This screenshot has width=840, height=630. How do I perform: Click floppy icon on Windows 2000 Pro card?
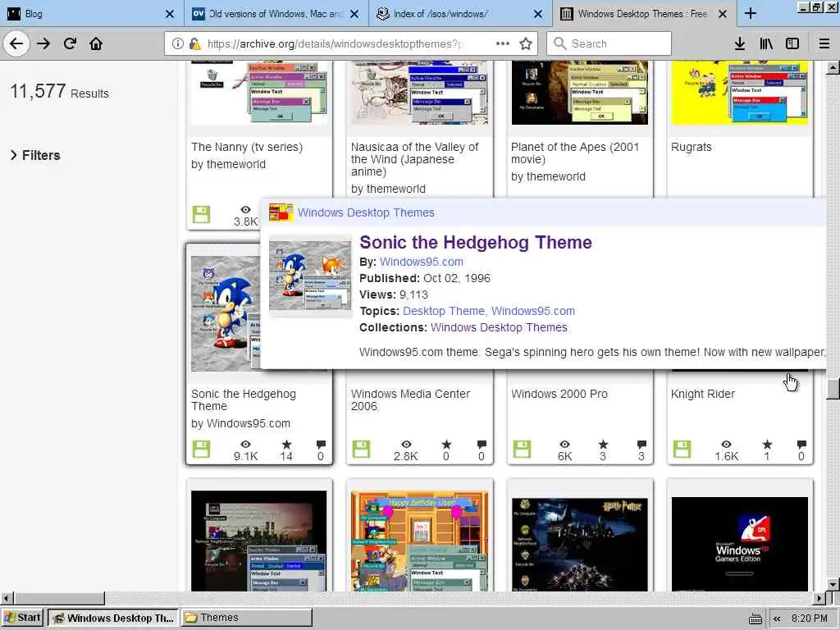tap(522, 449)
